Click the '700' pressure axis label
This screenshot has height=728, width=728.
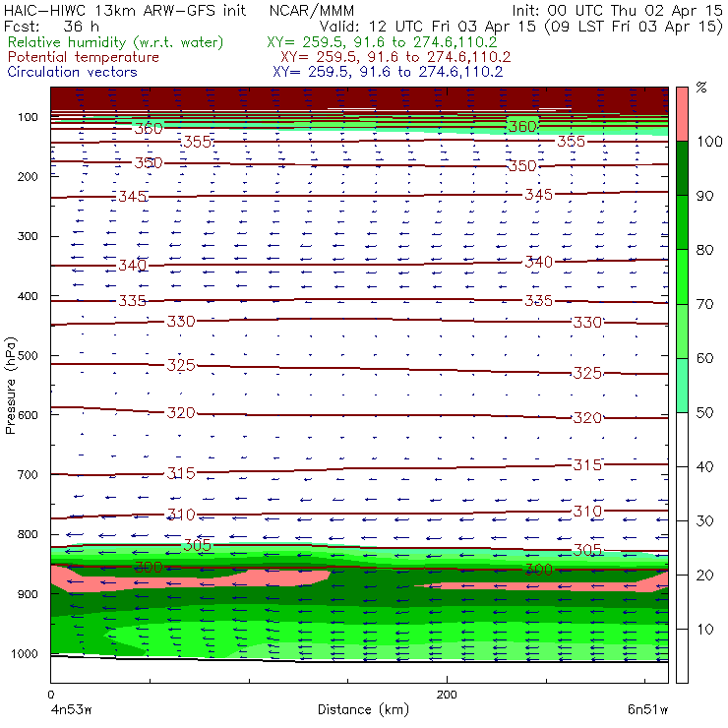(28, 475)
